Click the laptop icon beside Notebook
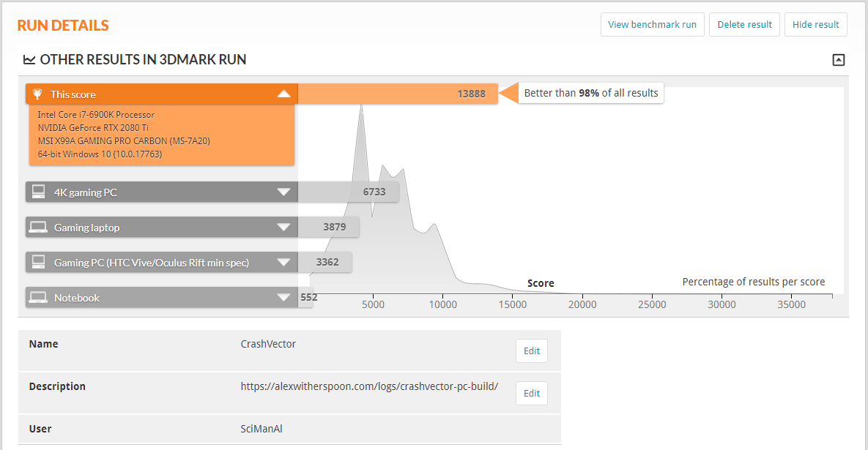This screenshot has width=868, height=450. coord(39,298)
